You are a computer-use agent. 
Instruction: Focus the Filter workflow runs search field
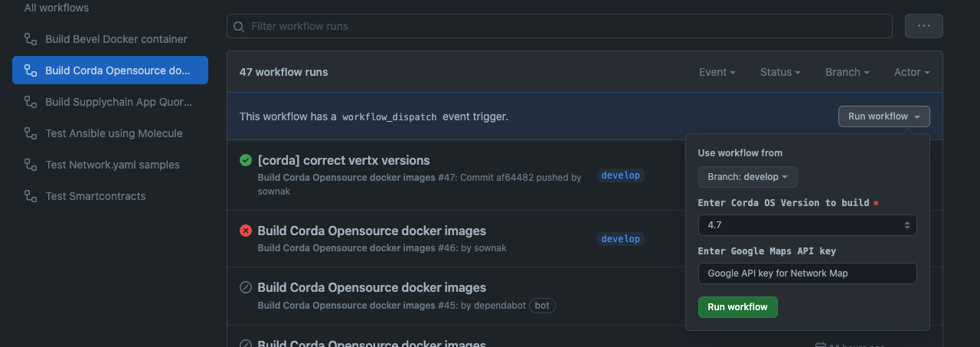point(559,26)
